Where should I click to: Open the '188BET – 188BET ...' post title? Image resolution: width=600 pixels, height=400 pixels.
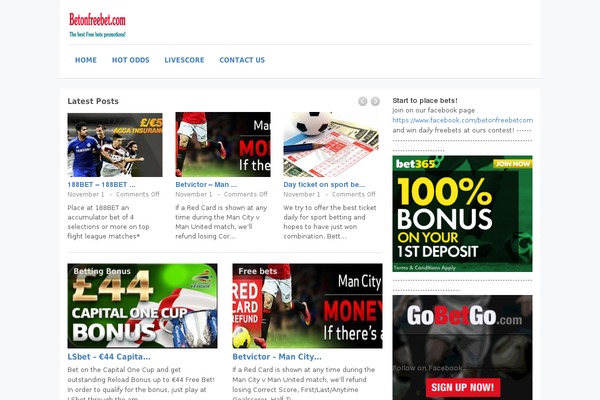tap(101, 184)
